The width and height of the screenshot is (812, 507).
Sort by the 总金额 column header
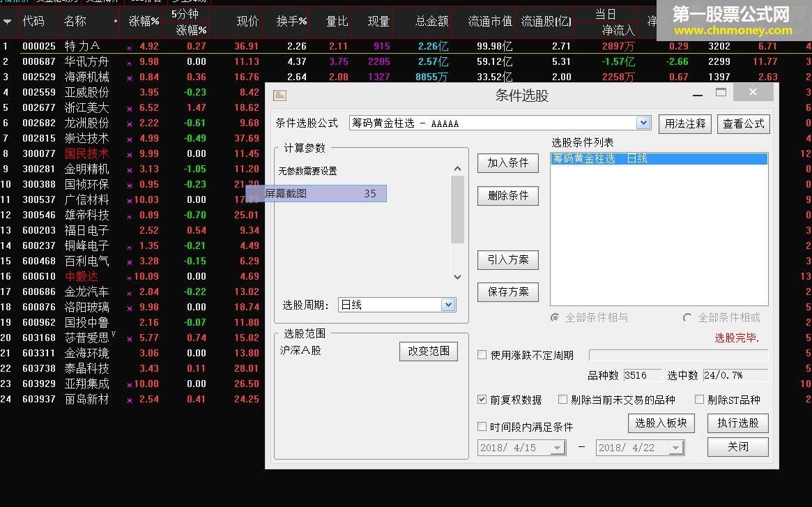click(431, 21)
